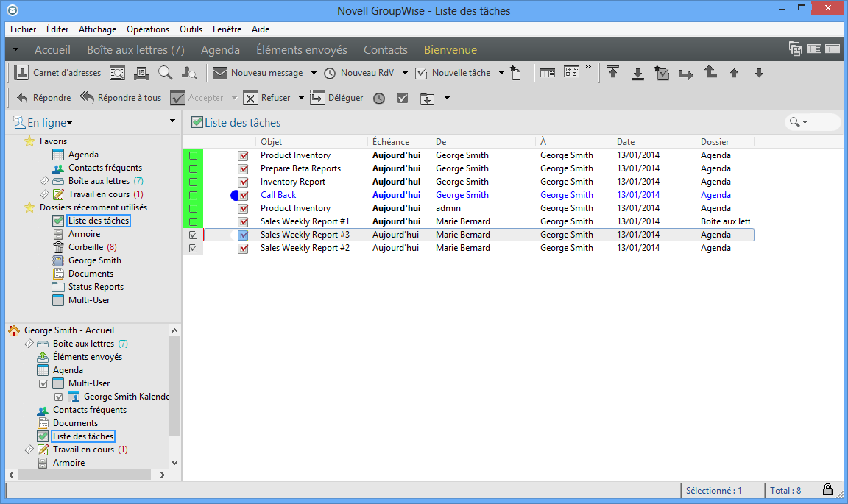The width and height of the screenshot is (848, 504).
Task: Uncheck completed Sales Weekly Report #2
Action: pyautogui.click(x=193, y=248)
